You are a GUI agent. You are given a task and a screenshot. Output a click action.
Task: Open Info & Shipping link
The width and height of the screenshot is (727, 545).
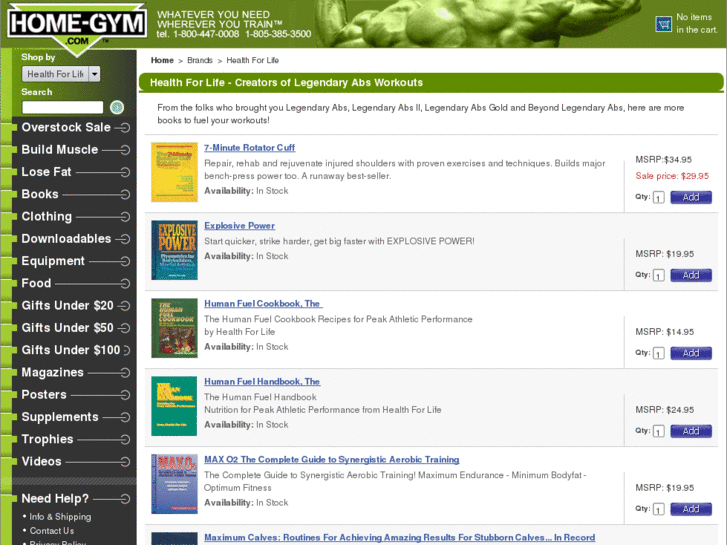click(x=60, y=517)
